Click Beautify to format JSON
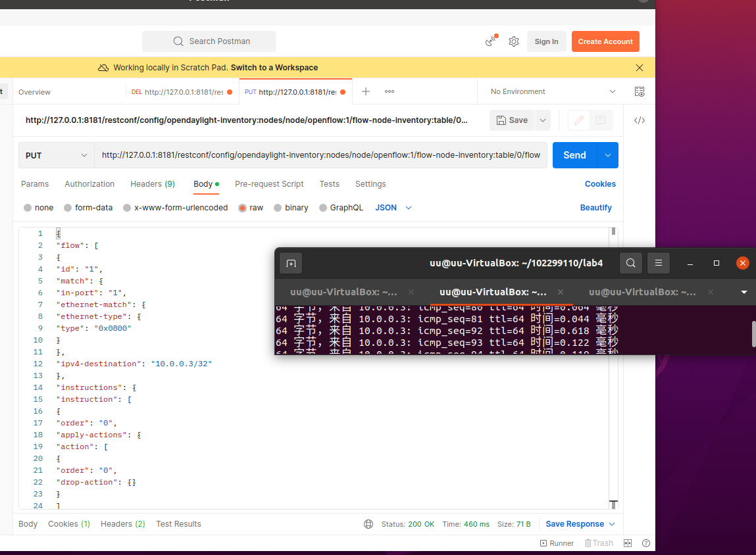The height and width of the screenshot is (555, 756). click(x=595, y=208)
